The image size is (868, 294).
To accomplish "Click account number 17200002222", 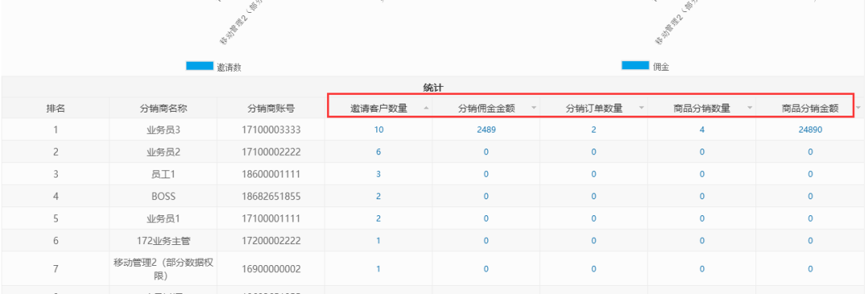I will [272, 240].
